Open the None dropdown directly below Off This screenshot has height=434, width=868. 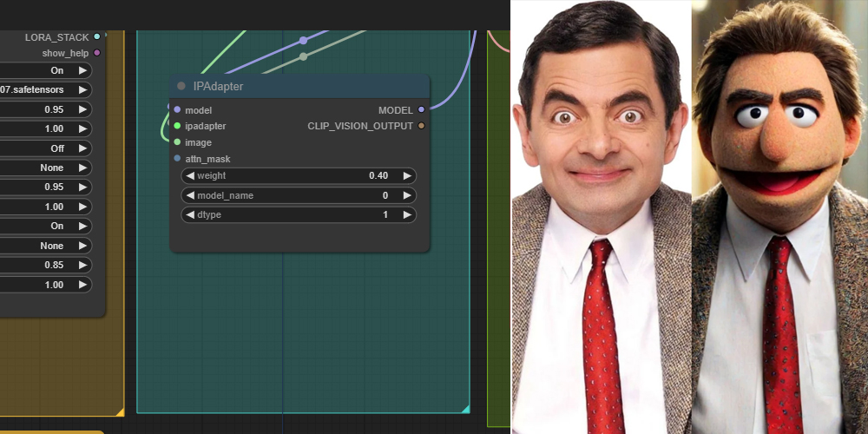pos(46,168)
